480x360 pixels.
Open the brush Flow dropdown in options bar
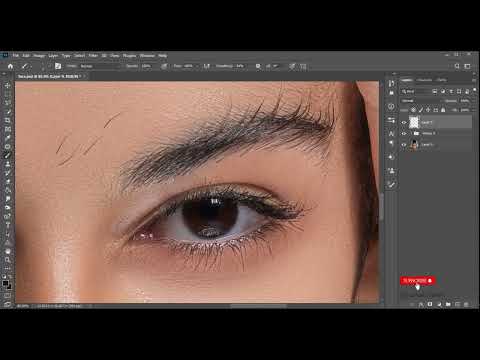pyautogui.click(x=190, y=66)
